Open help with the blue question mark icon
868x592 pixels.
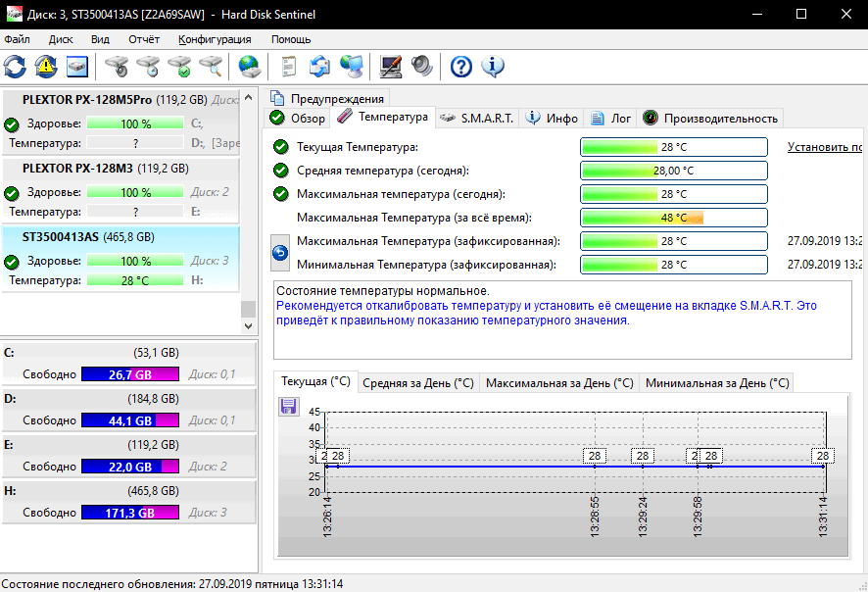click(x=461, y=67)
